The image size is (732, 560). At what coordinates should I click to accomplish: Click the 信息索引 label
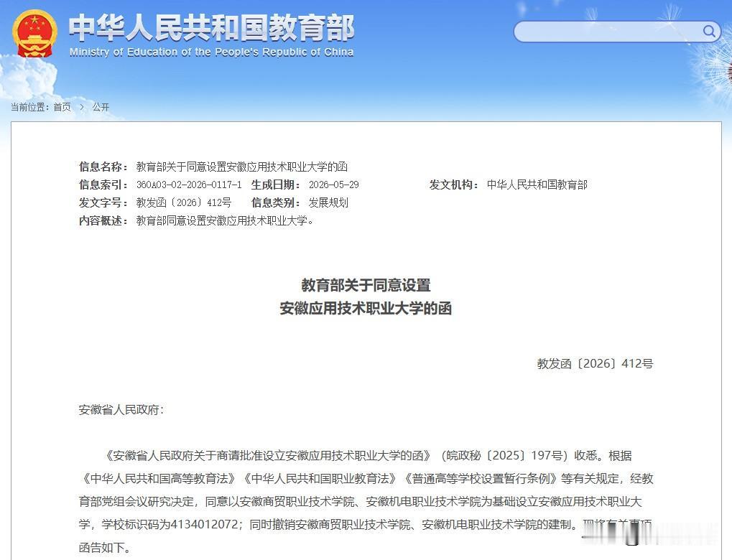coord(103,185)
